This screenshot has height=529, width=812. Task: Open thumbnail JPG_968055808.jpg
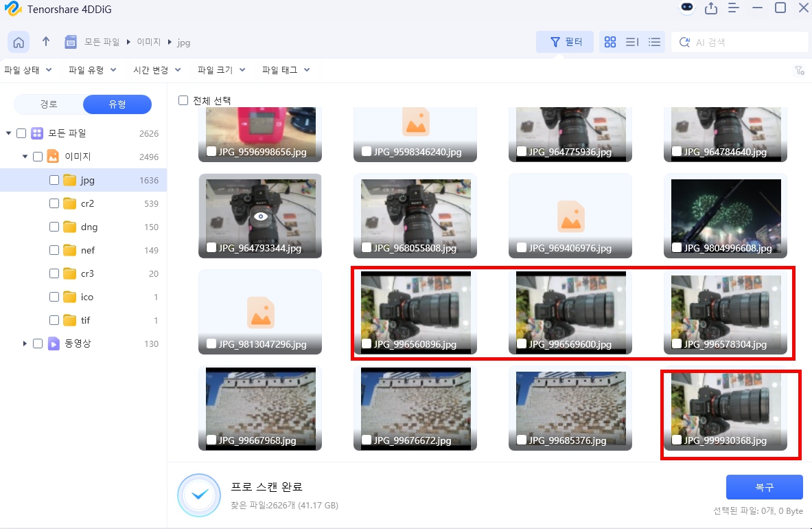[415, 216]
